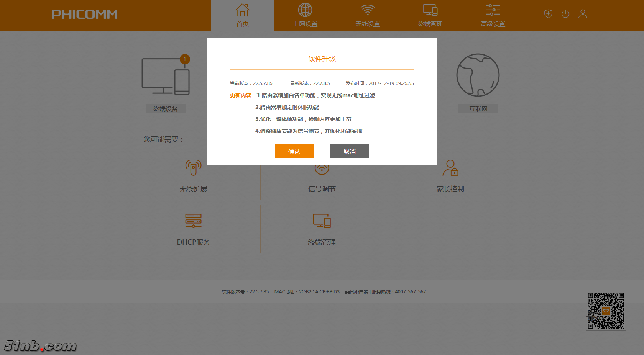
Task: Confirm the upgrade with 确认 button
Action: click(x=294, y=151)
